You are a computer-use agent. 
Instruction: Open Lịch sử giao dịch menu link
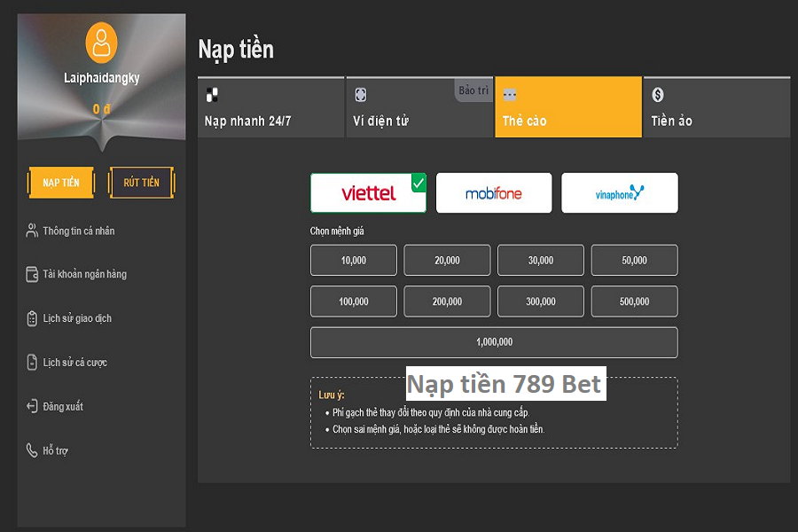click(77, 318)
